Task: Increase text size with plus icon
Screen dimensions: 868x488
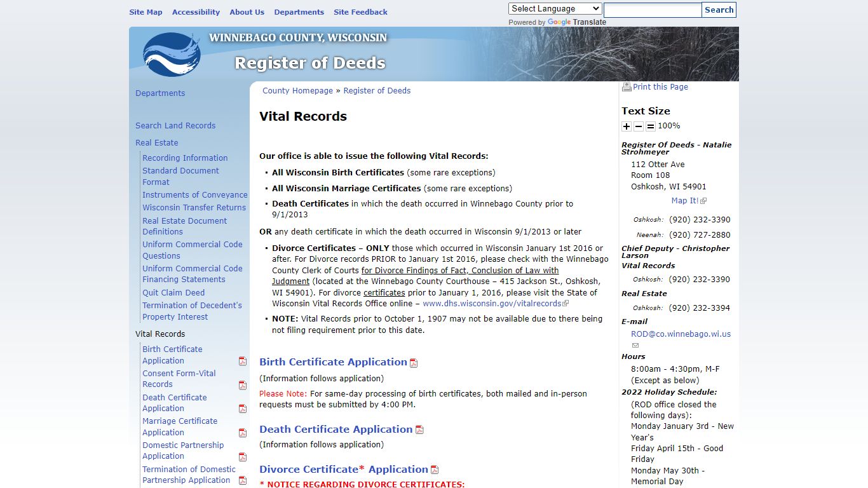Action: [627, 126]
